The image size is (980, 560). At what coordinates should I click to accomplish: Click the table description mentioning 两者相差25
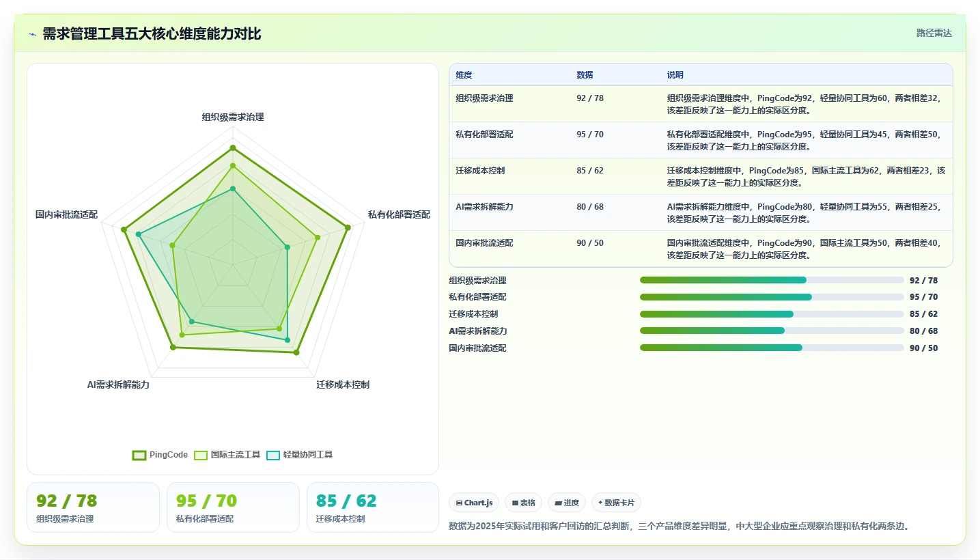click(806, 212)
